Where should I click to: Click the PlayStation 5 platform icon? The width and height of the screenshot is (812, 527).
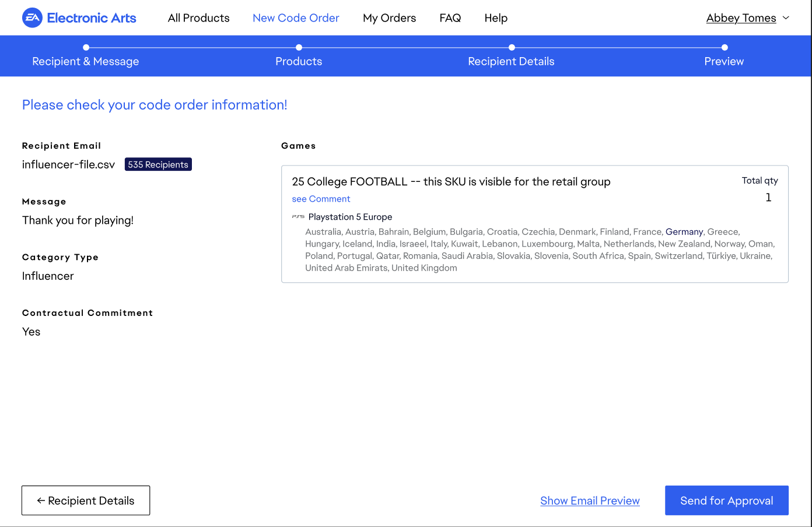298,217
